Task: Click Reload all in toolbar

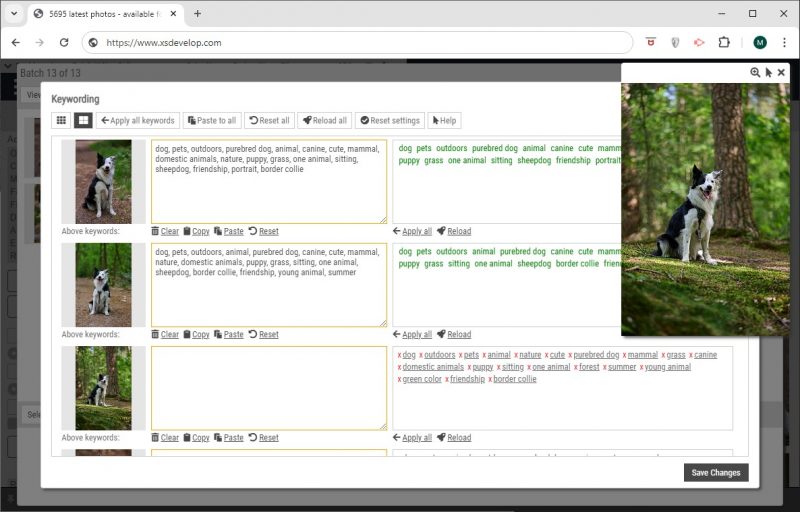Action: coord(324,120)
